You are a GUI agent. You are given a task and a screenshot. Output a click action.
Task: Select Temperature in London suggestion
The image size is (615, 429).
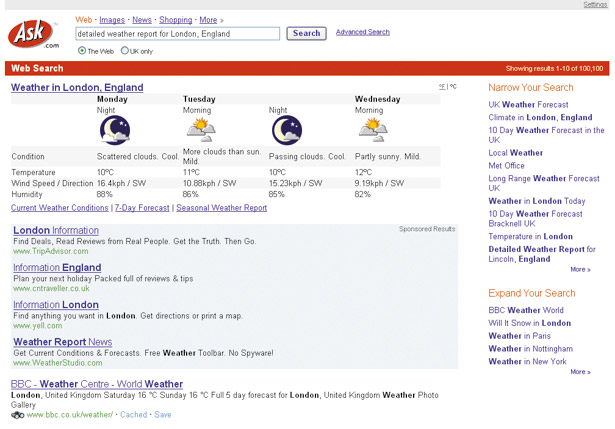coord(530,236)
